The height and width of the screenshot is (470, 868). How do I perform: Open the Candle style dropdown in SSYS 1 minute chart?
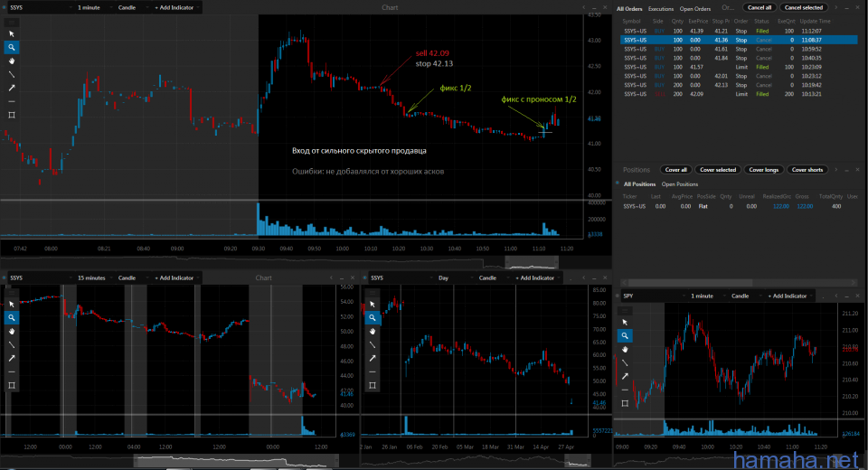point(132,8)
